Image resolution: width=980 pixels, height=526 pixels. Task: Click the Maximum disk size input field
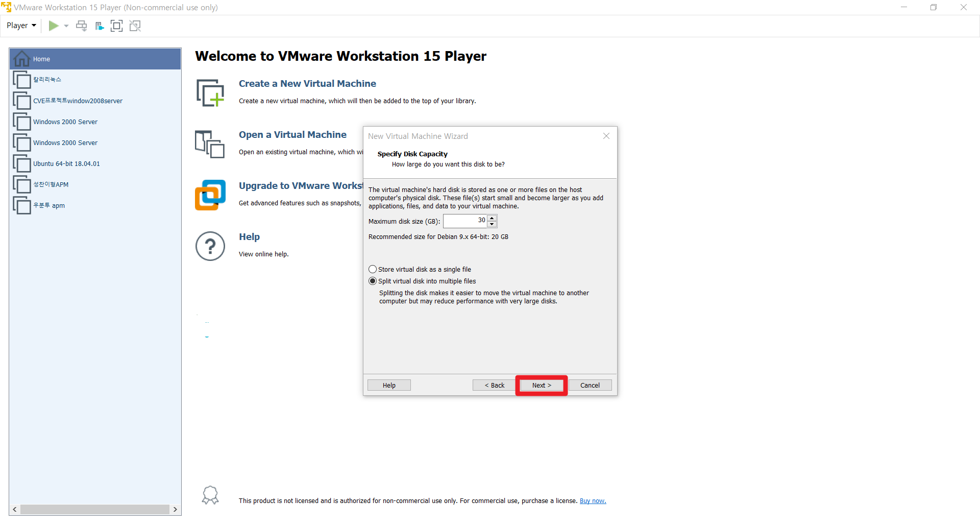(x=465, y=221)
